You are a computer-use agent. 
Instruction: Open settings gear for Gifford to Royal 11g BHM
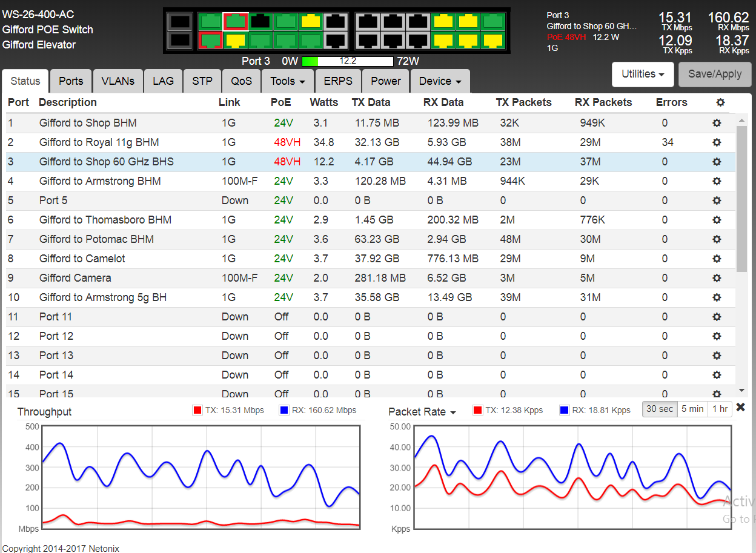point(717,142)
